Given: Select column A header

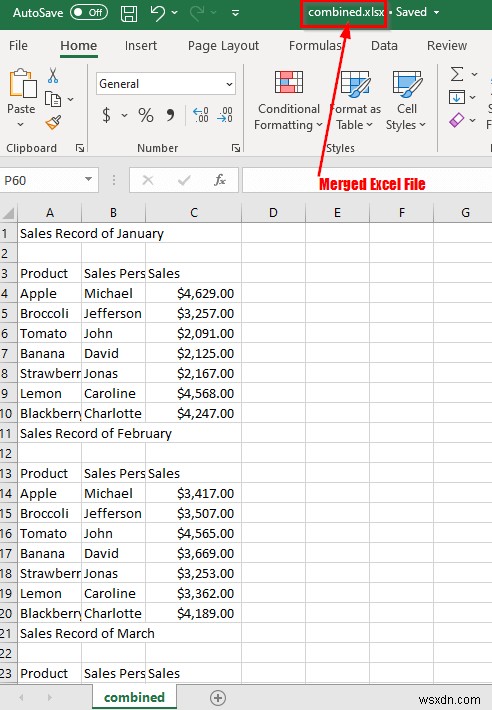Looking at the screenshot, I should click(50, 212).
